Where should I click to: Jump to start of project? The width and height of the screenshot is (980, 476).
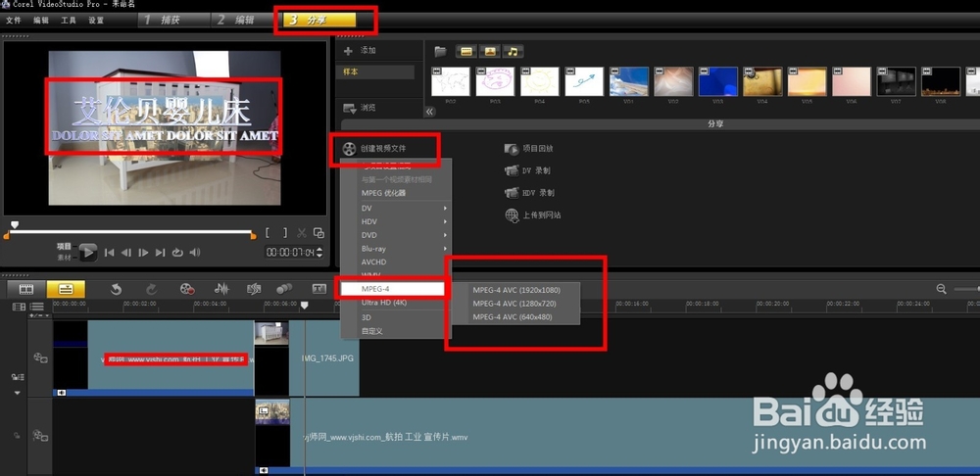[110, 253]
